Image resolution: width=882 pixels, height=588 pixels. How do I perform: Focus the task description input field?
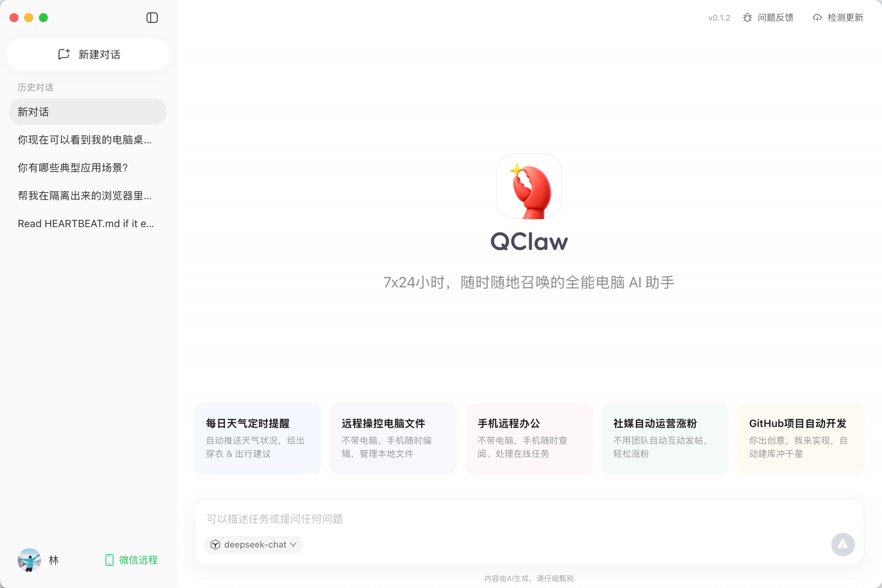pos(510,519)
